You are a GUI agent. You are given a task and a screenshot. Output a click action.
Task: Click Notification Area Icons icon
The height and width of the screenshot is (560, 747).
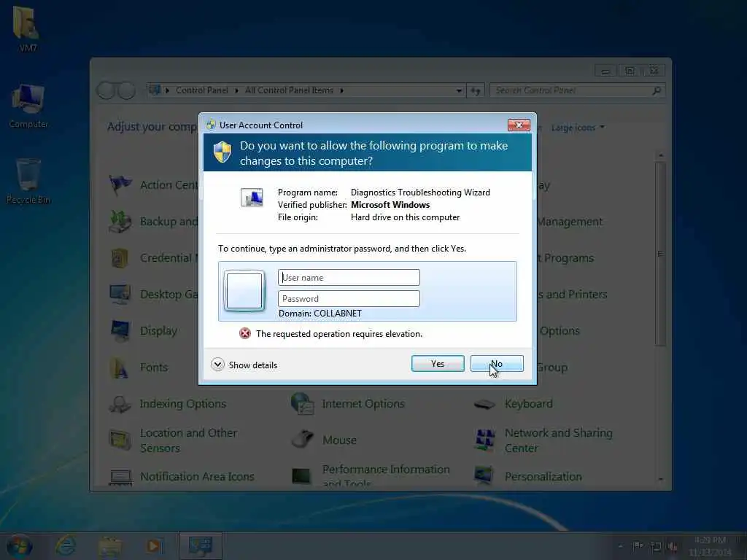point(120,476)
